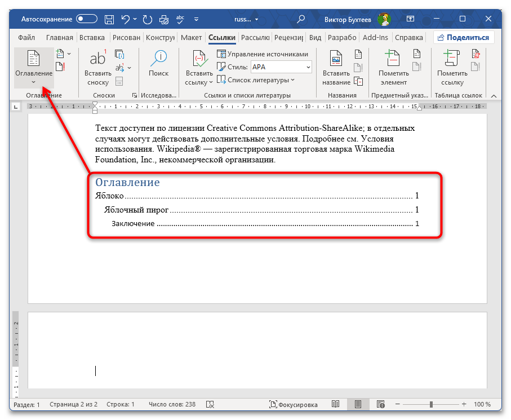Click the Insert Table of Figures icon
511x420 pixels.
pos(358,54)
